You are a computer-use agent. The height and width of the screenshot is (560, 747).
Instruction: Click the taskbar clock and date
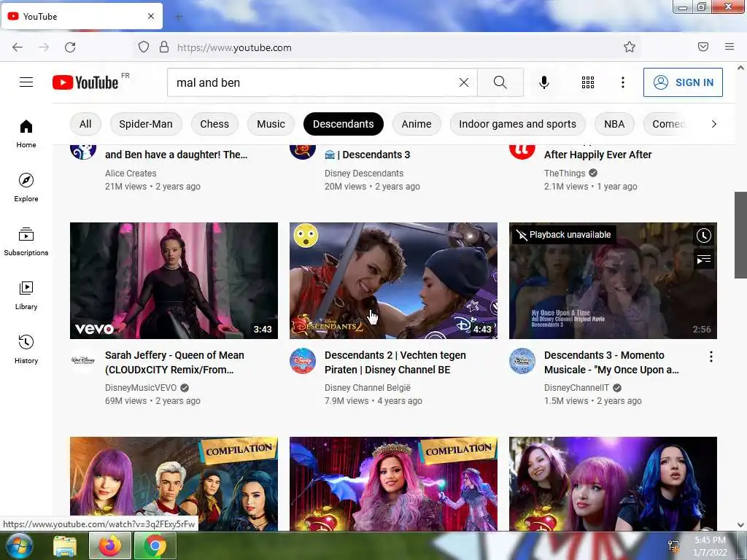point(710,546)
